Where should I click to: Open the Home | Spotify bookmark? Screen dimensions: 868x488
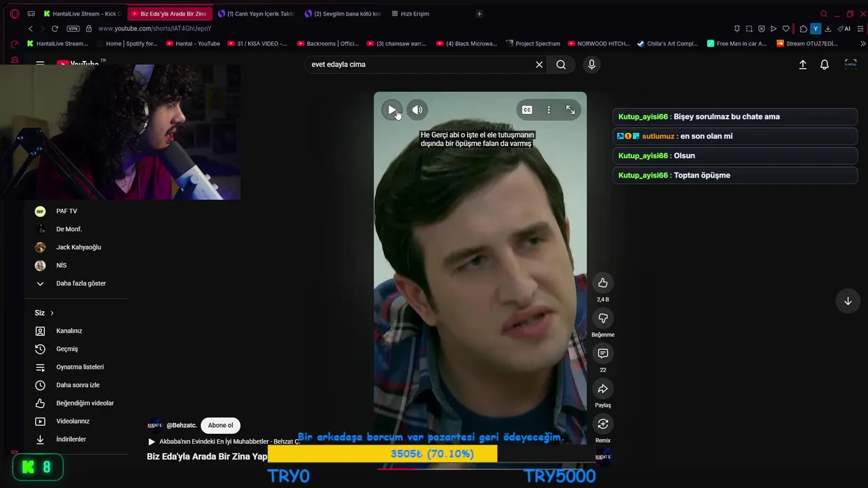tap(127, 43)
